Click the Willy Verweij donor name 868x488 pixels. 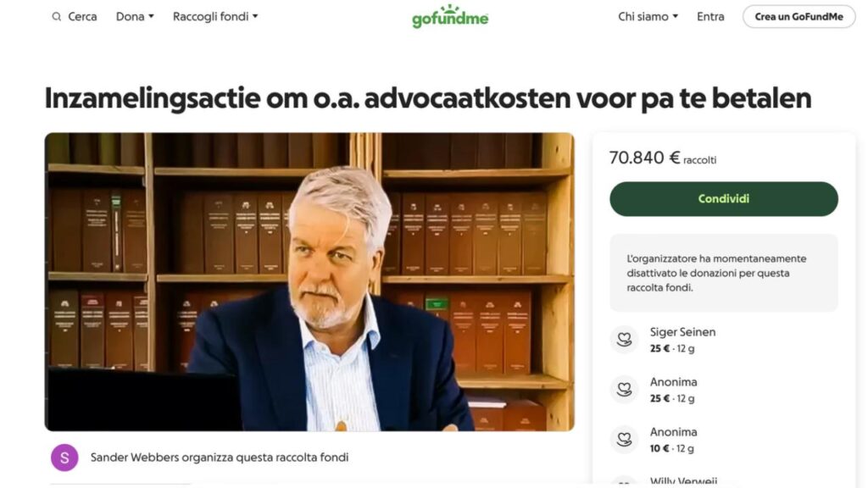(x=683, y=482)
